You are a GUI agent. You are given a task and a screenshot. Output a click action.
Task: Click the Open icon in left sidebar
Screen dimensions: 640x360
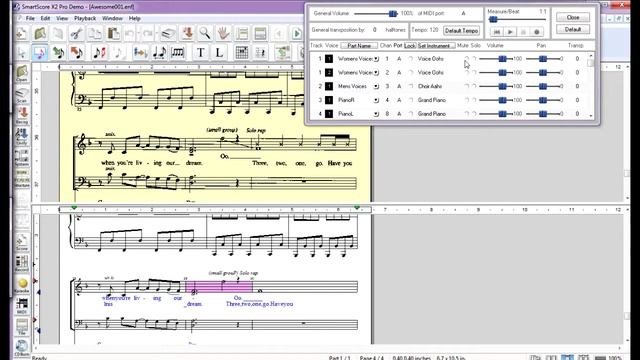click(x=22, y=74)
